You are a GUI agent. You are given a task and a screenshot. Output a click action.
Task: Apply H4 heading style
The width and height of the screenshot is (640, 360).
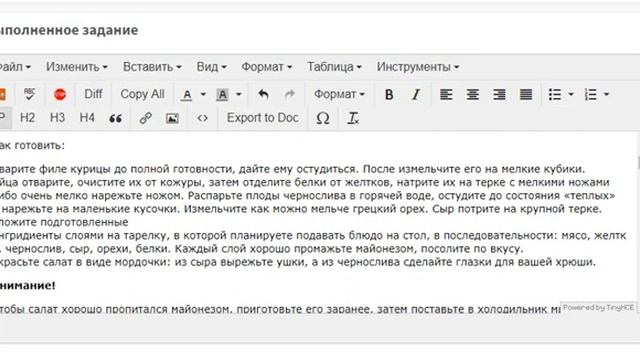point(87,118)
